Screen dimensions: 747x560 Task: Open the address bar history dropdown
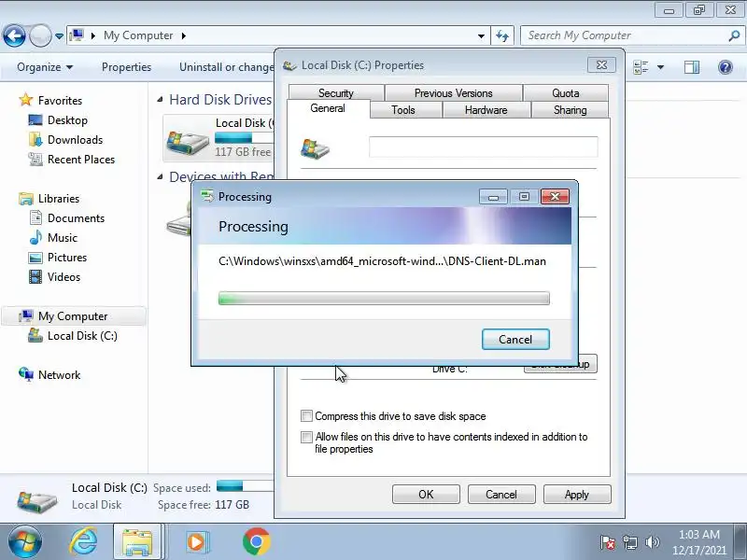[x=481, y=36]
